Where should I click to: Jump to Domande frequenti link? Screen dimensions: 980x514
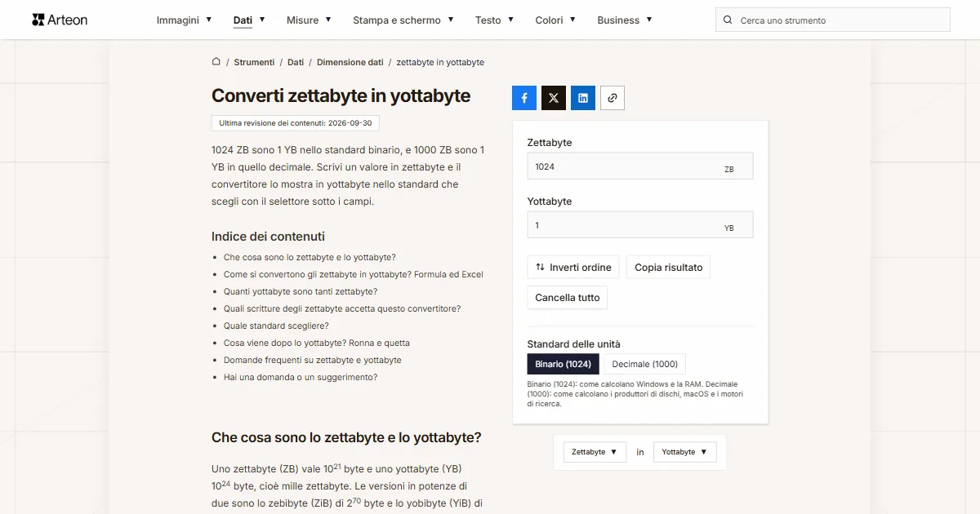coord(313,360)
